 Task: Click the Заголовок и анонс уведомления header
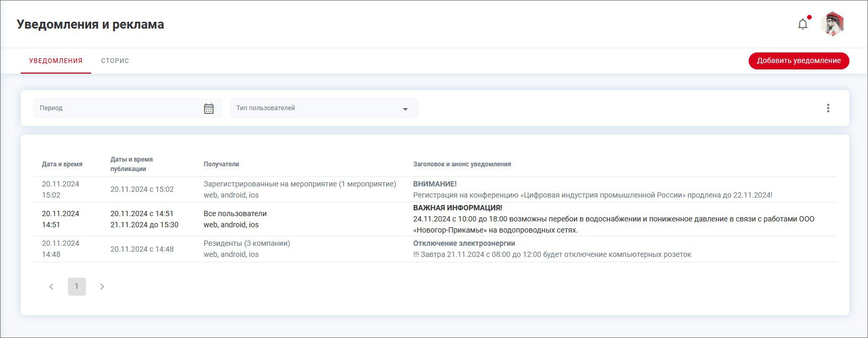click(462, 164)
